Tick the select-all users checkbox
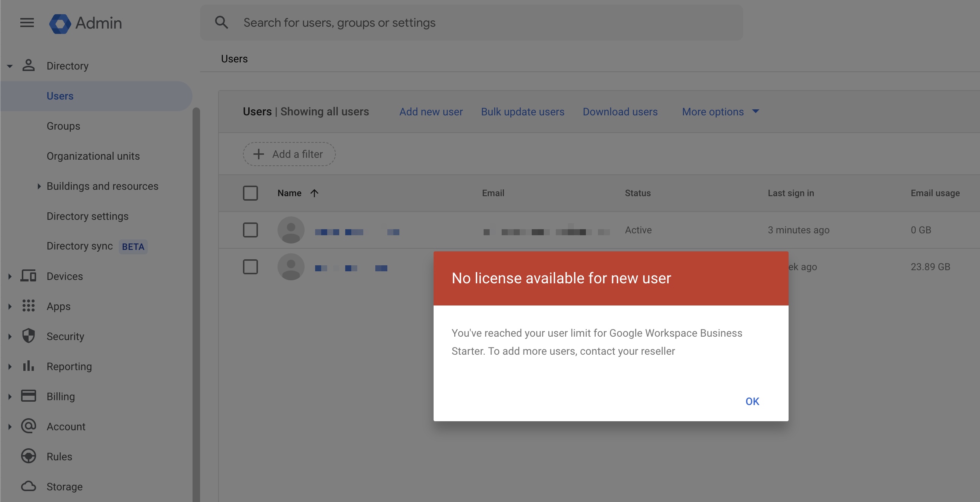 [x=250, y=193]
